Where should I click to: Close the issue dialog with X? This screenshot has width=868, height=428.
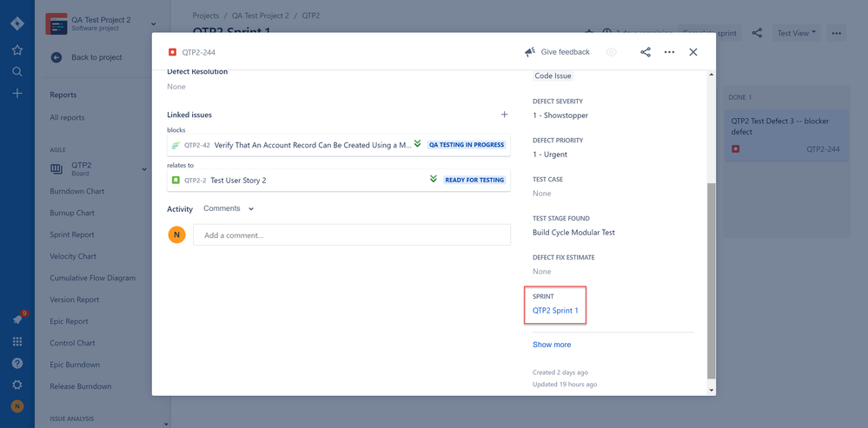[693, 52]
